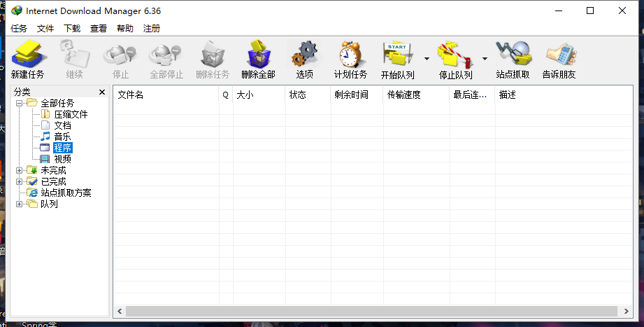The width and height of the screenshot is (644, 327).
Task: Sort by 剩余时间 column header
Action: point(357,95)
